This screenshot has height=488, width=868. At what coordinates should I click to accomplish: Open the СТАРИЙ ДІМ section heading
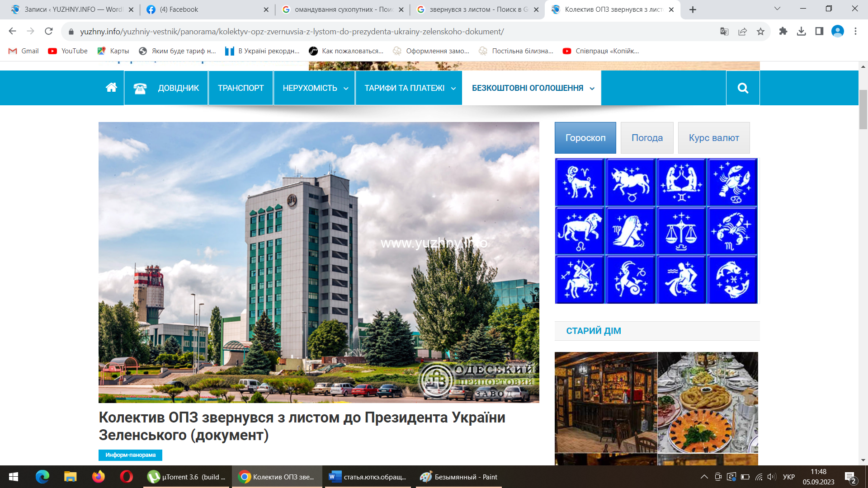pyautogui.click(x=594, y=331)
